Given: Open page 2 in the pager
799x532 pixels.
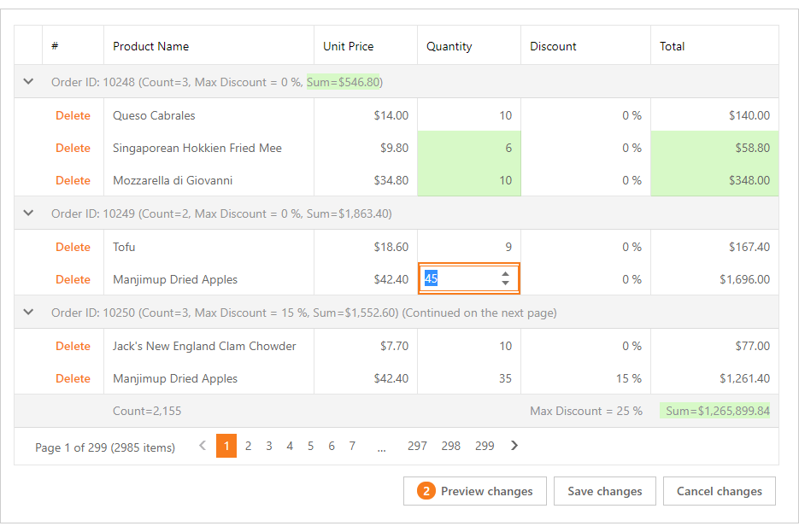Looking at the screenshot, I should [x=248, y=445].
